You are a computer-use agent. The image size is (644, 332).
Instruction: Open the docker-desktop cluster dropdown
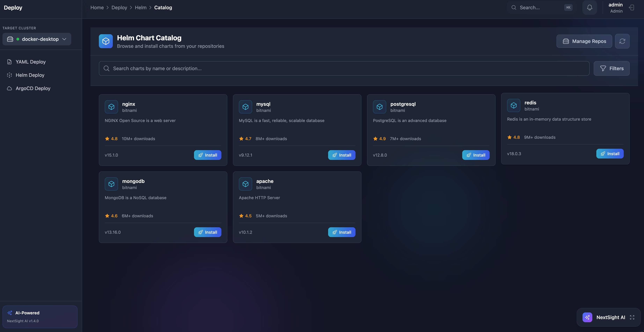coord(37,39)
